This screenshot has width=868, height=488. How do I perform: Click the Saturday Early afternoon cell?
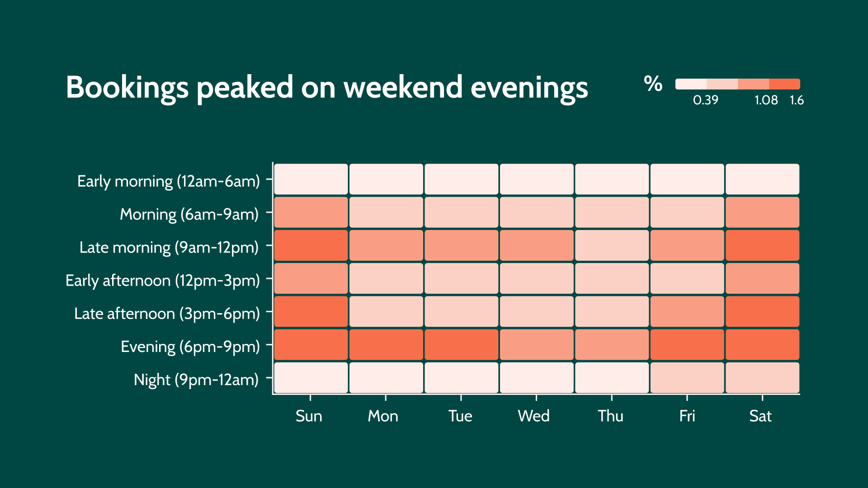762,278
